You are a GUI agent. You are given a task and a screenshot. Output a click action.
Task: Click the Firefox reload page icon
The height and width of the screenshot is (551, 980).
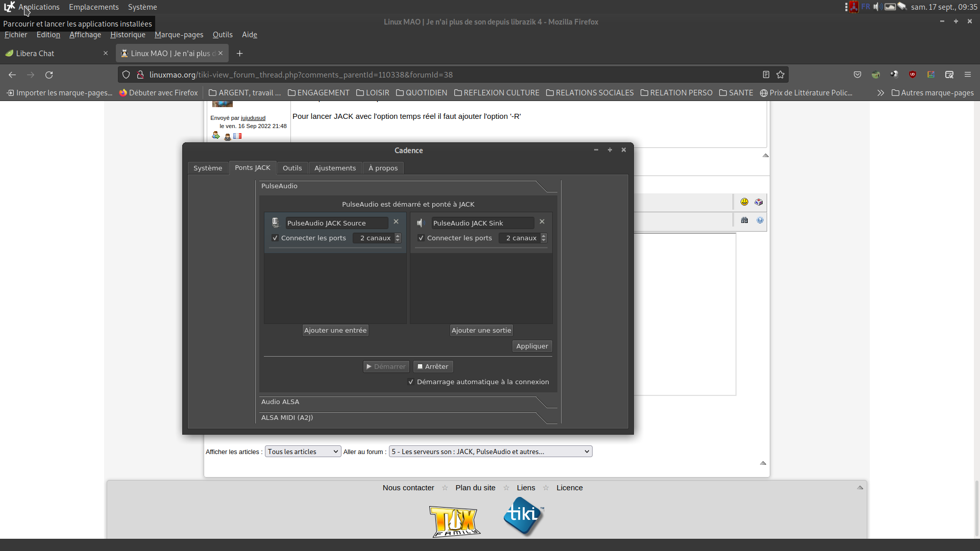click(49, 75)
